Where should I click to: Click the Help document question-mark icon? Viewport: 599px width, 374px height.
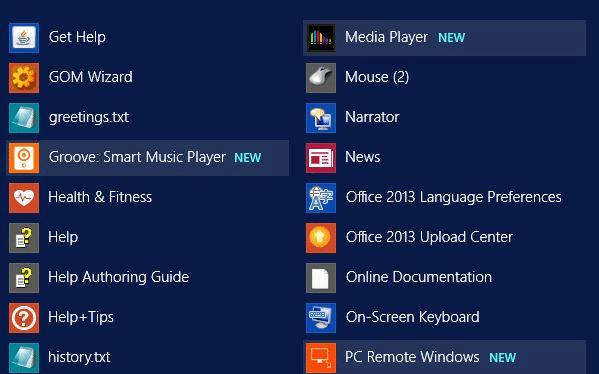pyautogui.click(x=24, y=238)
